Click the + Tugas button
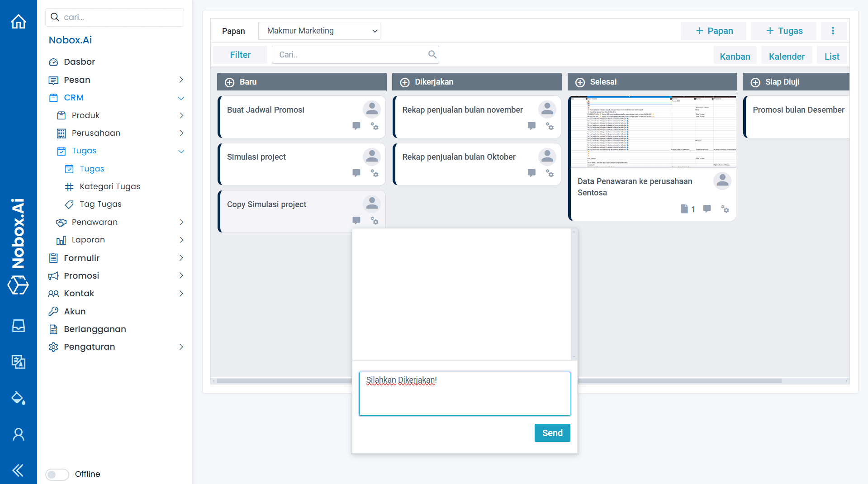This screenshot has height=484, width=868. coord(784,31)
